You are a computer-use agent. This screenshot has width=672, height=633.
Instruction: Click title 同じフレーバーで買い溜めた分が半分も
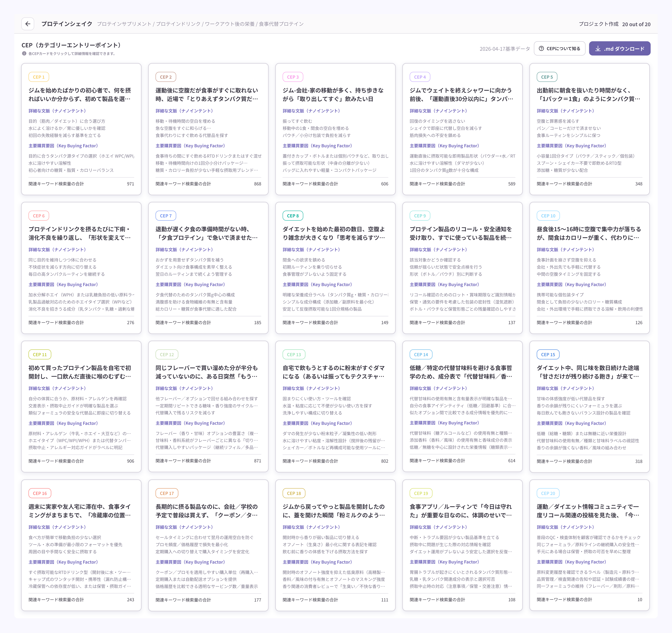point(207,372)
